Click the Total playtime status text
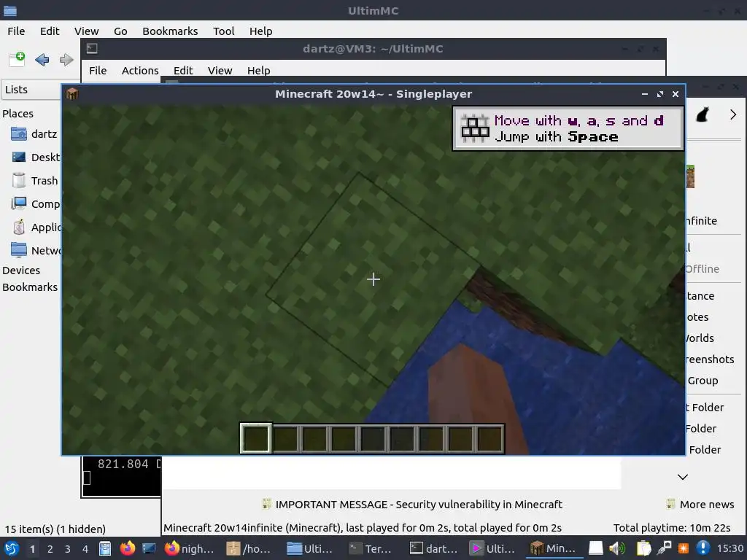Viewport: 747px width, 560px height. point(672,528)
